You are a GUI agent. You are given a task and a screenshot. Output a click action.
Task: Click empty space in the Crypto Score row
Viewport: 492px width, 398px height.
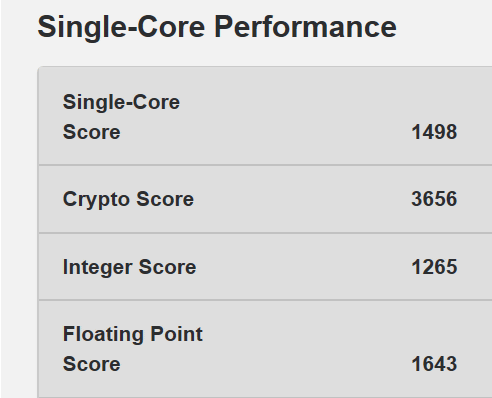[x=300, y=199]
